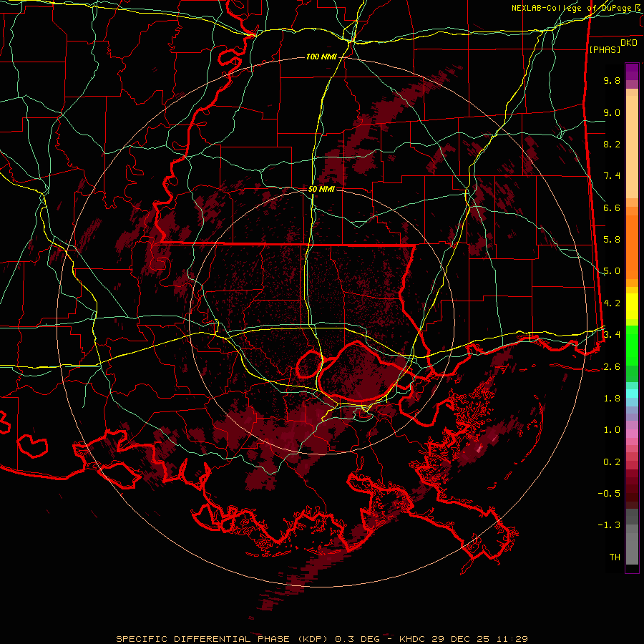Click the 5.8 value on the scale
644x644 pixels.
(x=612, y=240)
